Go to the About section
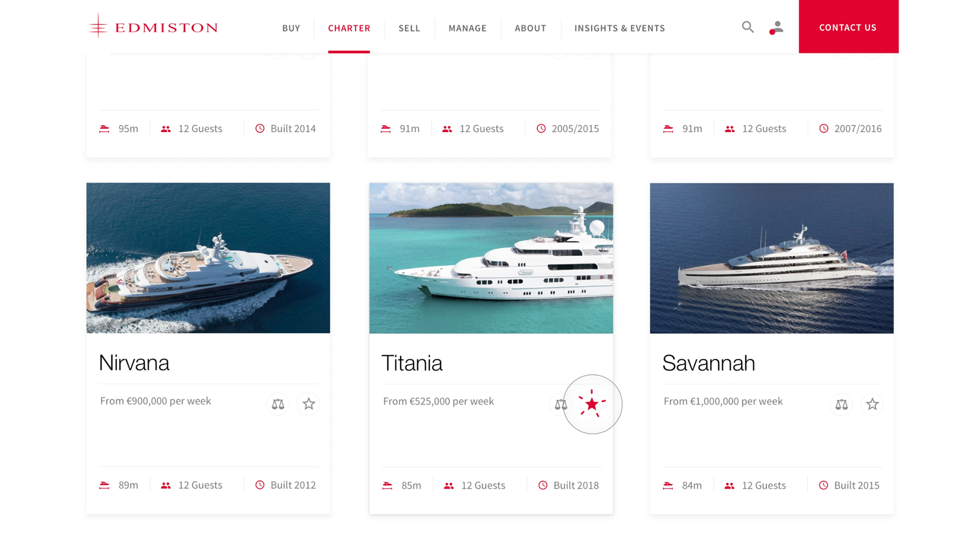The width and height of the screenshot is (980, 550). (530, 28)
